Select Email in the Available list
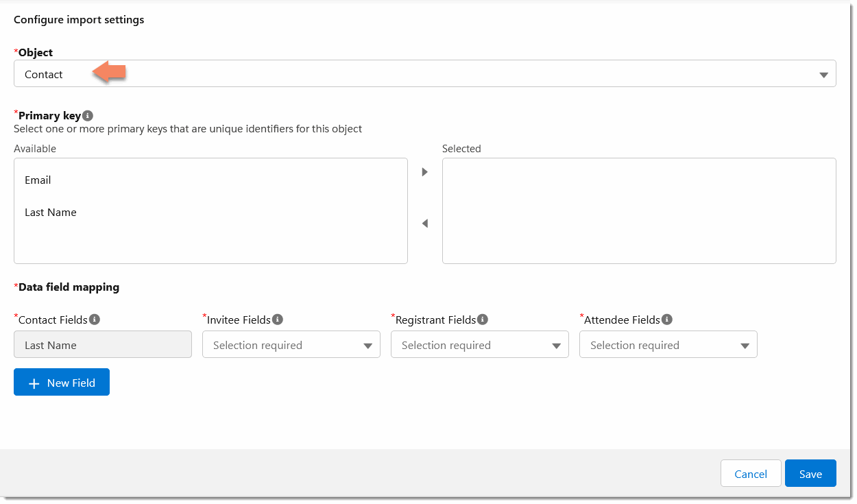Viewport: 857px width, 504px height. (x=38, y=180)
